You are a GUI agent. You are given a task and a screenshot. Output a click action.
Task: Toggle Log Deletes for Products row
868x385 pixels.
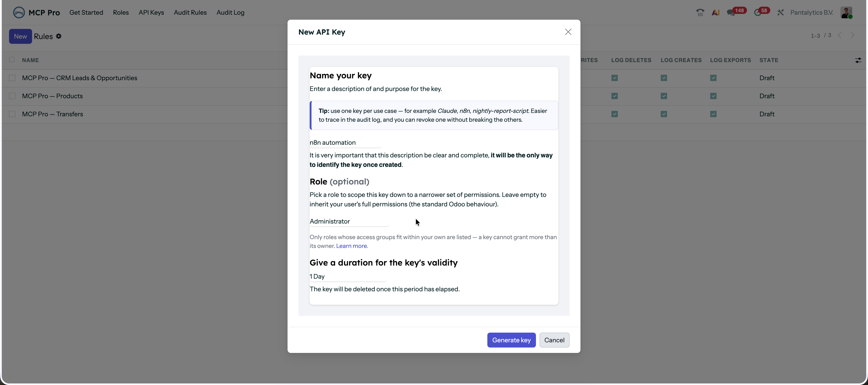pos(615,96)
